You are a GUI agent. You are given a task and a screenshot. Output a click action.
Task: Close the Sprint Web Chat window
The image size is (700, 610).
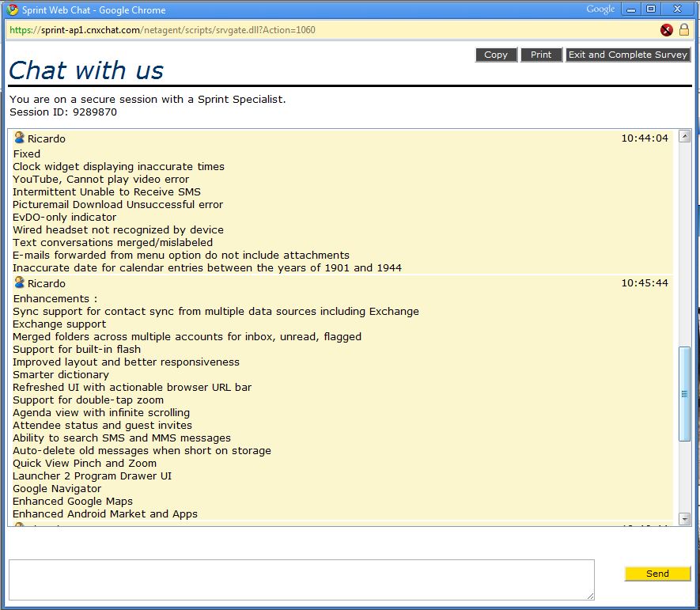click(x=678, y=9)
